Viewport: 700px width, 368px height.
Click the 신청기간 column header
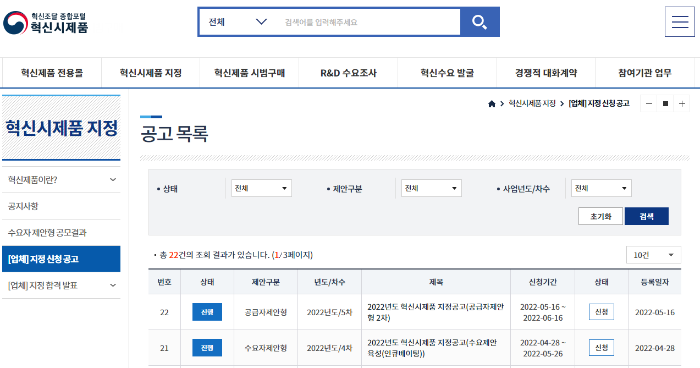tap(542, 282)
